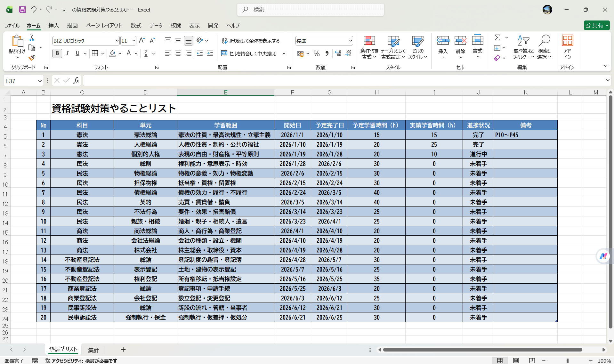Viewport: 614px width, 364px height.
Task: Open 条件付き書式 (conditional formatting)
Action: click(369, 47)
